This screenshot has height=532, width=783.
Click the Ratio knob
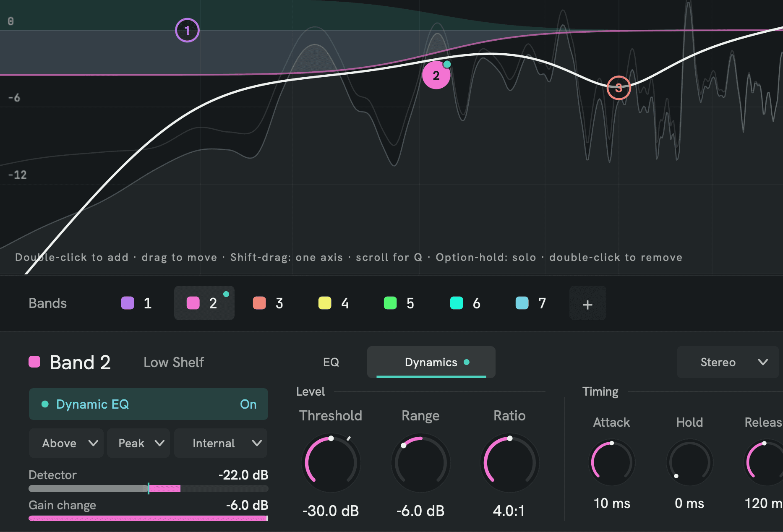510,463
